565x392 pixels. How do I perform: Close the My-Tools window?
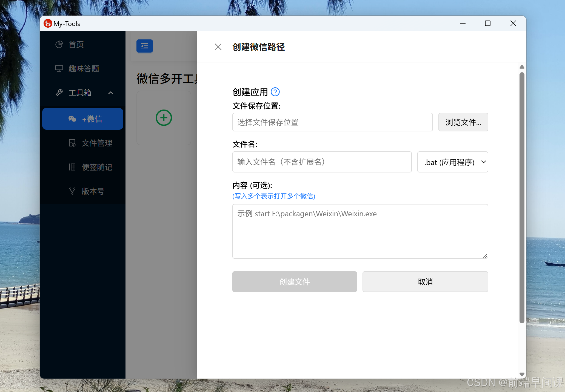click(x=513, y=24)
